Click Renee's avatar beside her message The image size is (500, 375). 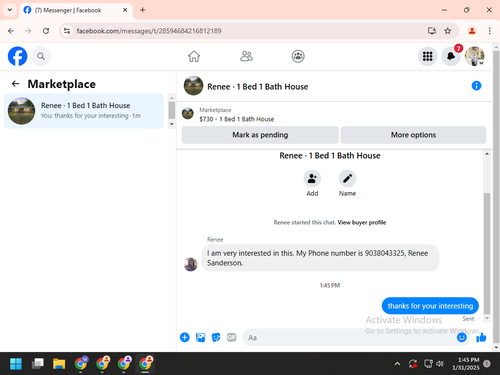191,264
